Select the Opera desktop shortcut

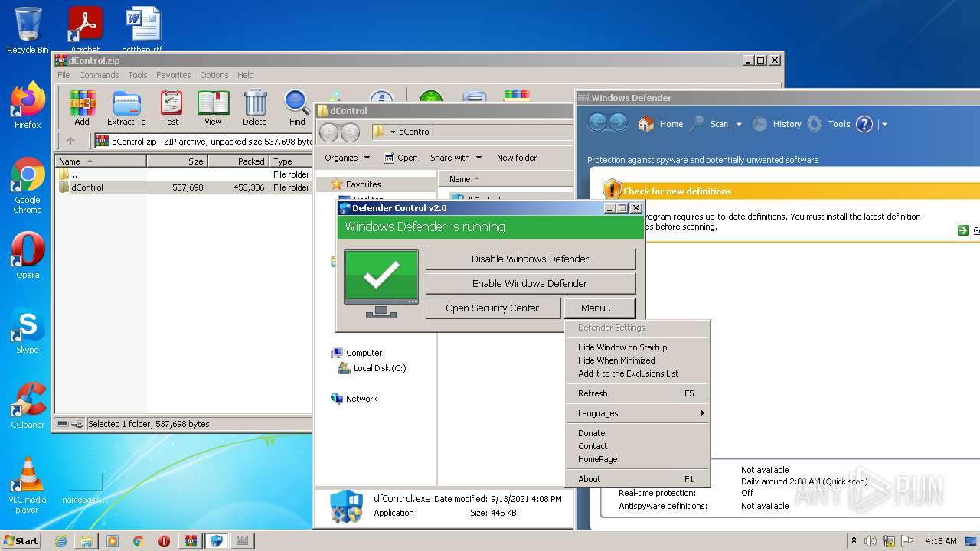[28, 256]
